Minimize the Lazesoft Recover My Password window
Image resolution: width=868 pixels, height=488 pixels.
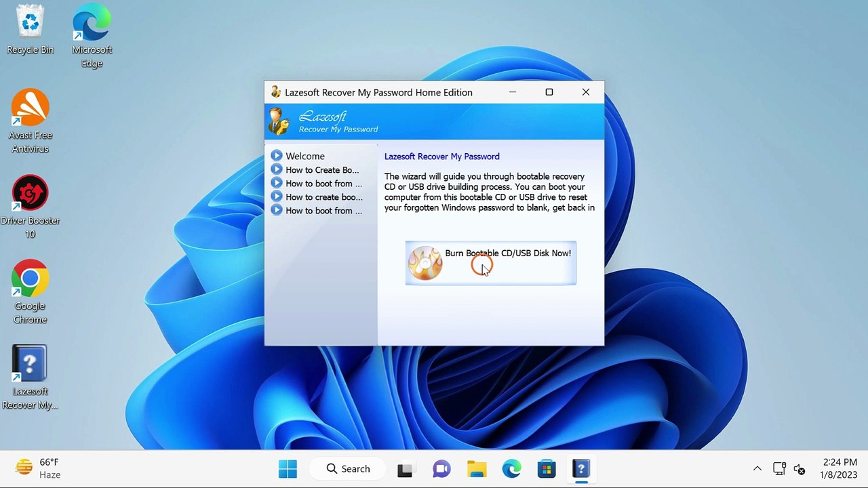point(513,92)
